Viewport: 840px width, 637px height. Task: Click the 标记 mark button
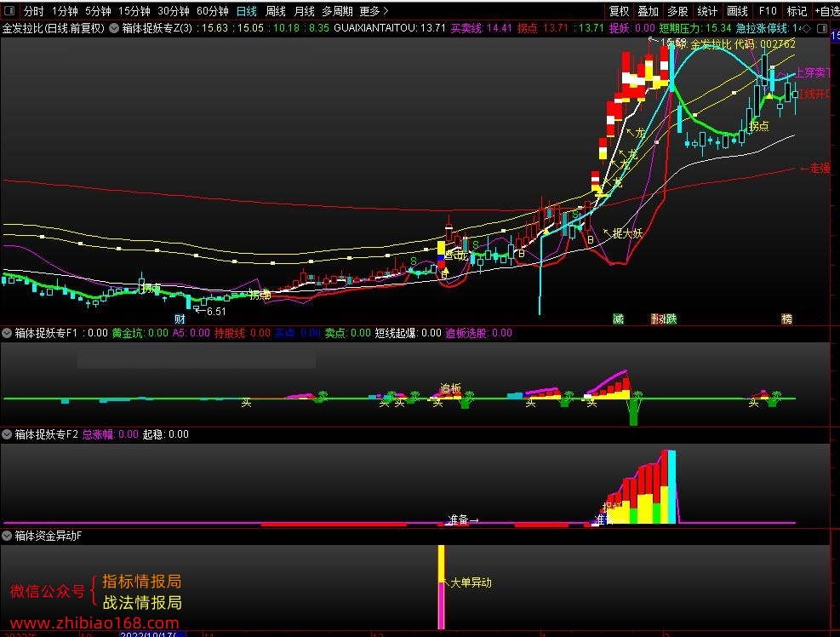tap(797, 11)
